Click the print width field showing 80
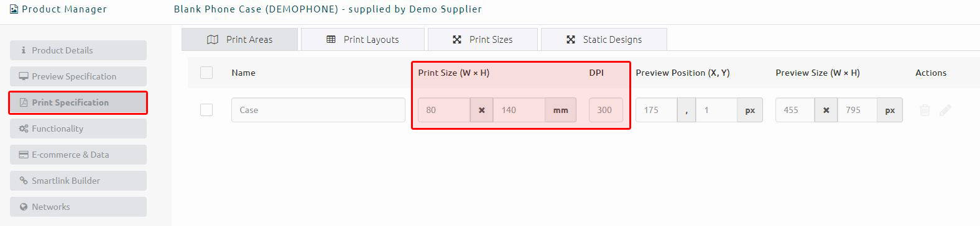980x226 pixels. click(444, 110)
